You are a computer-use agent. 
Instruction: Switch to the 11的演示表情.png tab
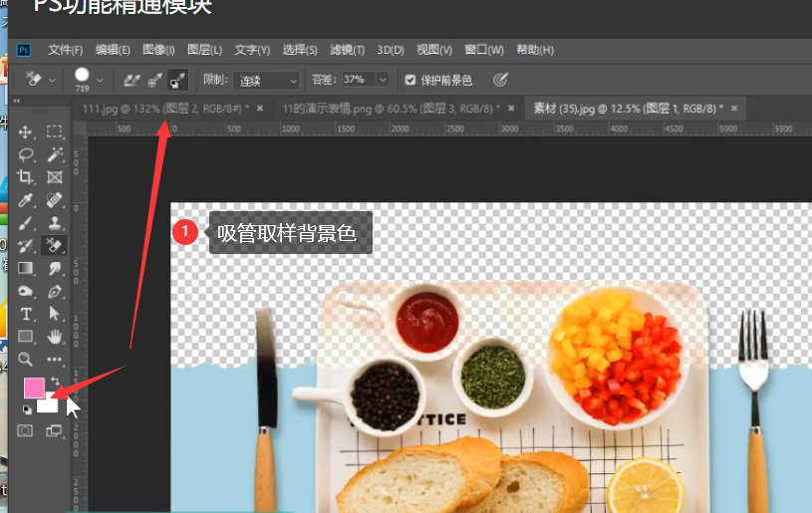391,109
